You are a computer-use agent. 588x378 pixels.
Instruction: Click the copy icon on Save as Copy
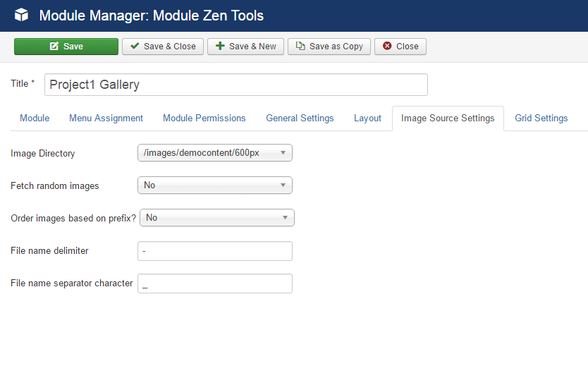point(300,46)
